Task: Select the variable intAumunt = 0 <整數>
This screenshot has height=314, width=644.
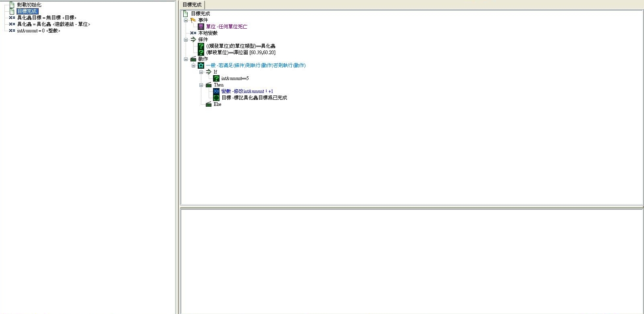Action: [x=39, y=31]
